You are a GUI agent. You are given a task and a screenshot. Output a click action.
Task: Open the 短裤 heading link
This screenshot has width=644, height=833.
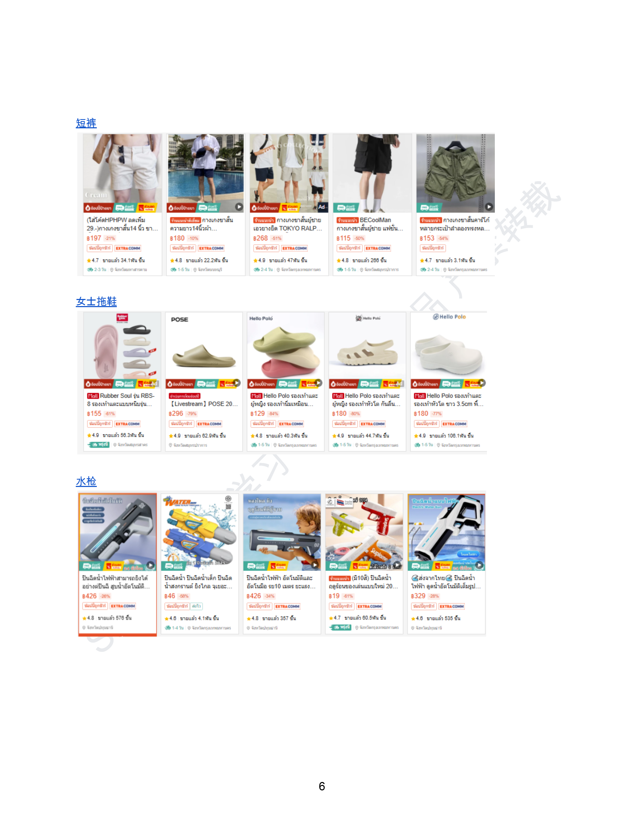[86, 123]
